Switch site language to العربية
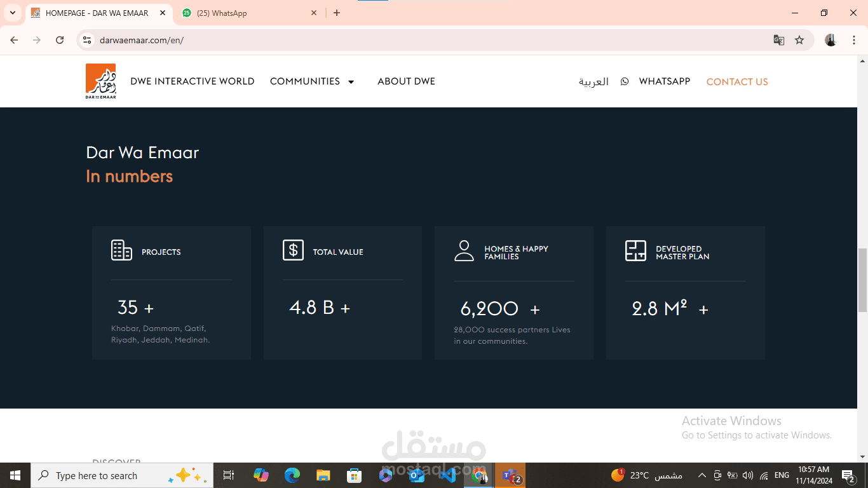 point(593,81)
